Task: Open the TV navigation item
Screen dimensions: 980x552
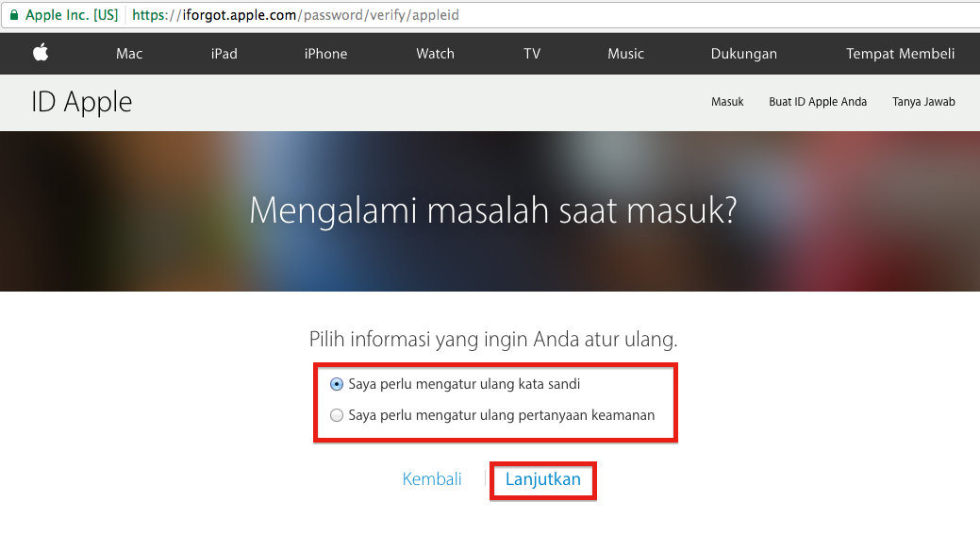Action: pos(532,54)
